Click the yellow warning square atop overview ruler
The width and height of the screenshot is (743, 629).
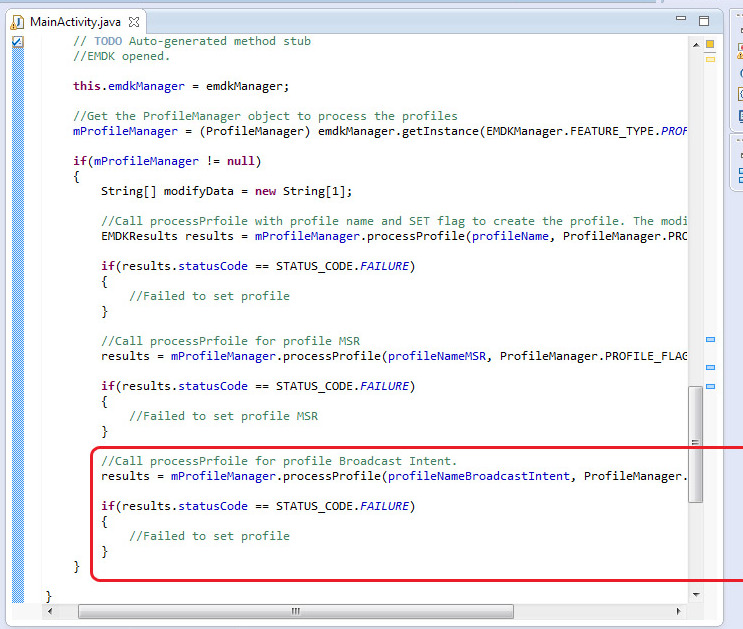710,44
